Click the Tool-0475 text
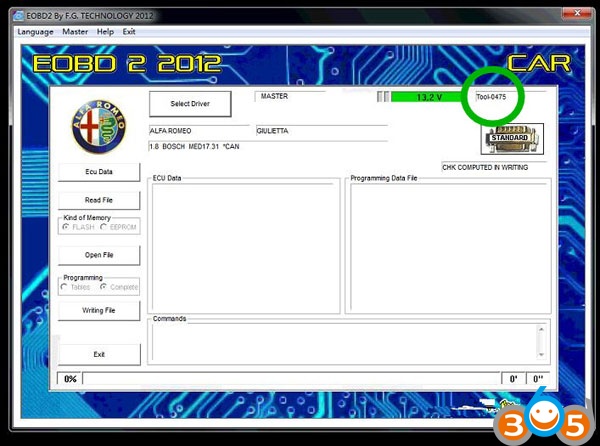 tap(491, 97)
